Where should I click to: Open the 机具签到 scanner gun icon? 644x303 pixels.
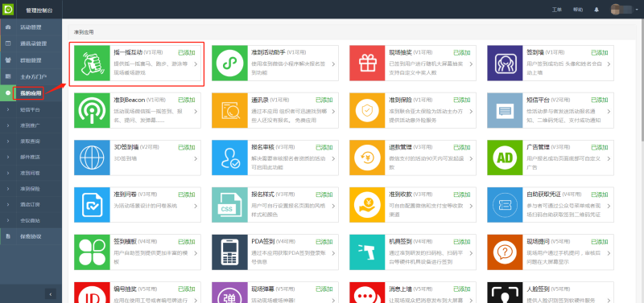pyautogui.click(x=367, y=252)
